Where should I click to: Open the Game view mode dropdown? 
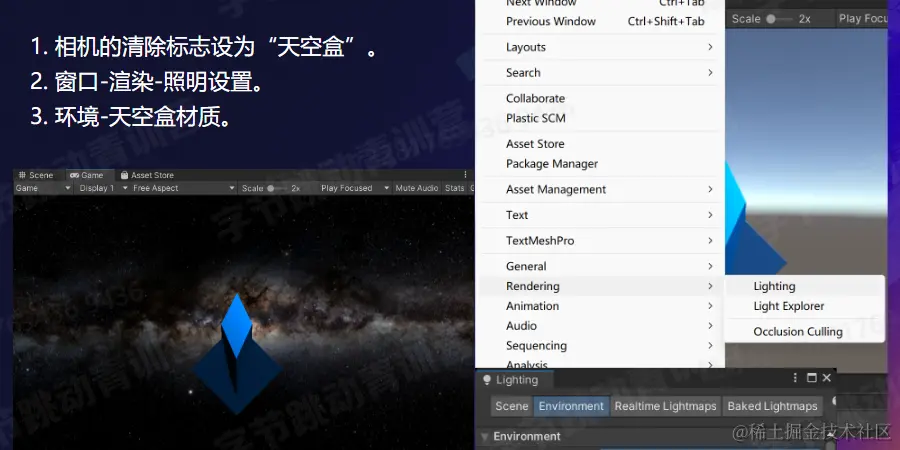43,188
